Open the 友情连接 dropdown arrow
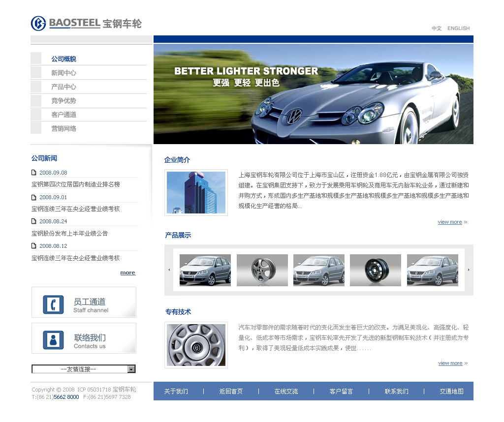504x422 pixels. [x=131, y=369]
